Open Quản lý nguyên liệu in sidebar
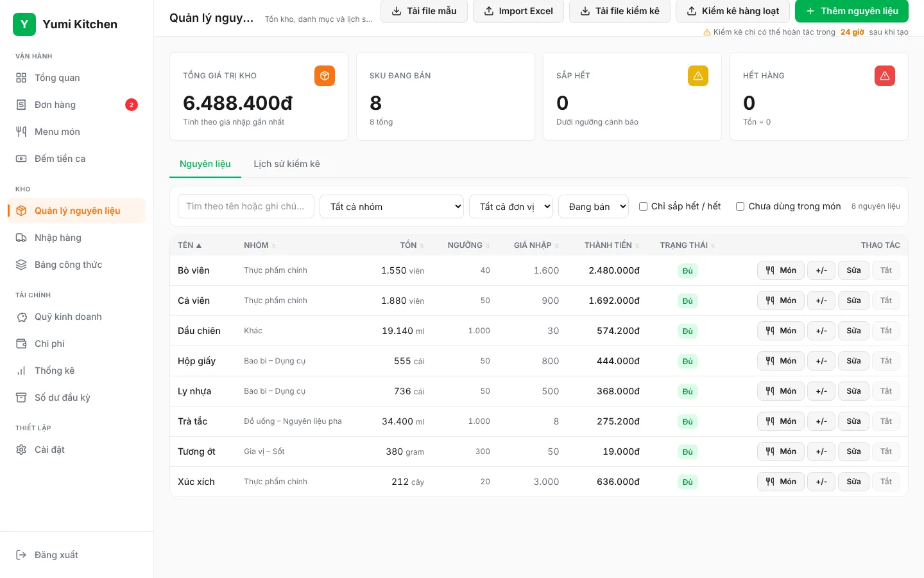 click(77, 211)
